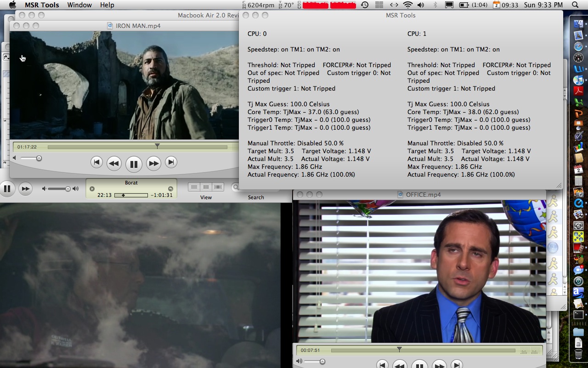Open Adobe Acrobat from the Dock
The height and width of the screenshot is (368, 588).
[x=578, y=91]
